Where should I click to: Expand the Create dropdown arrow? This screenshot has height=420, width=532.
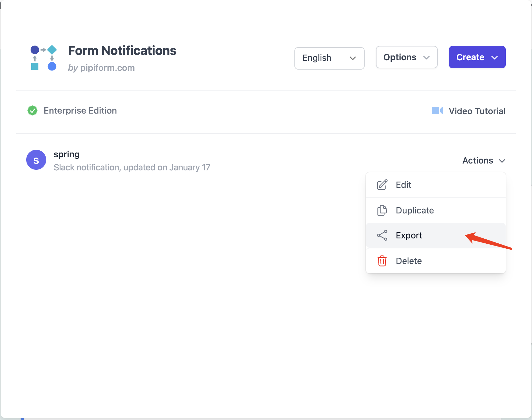pyautogui.click(x=495, y=57)
